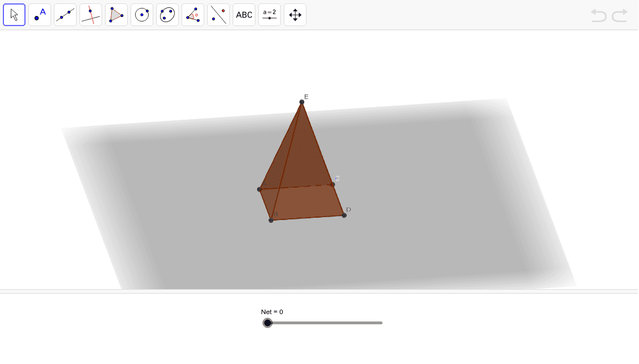Click base vertex point C

(x=333, y=184)
